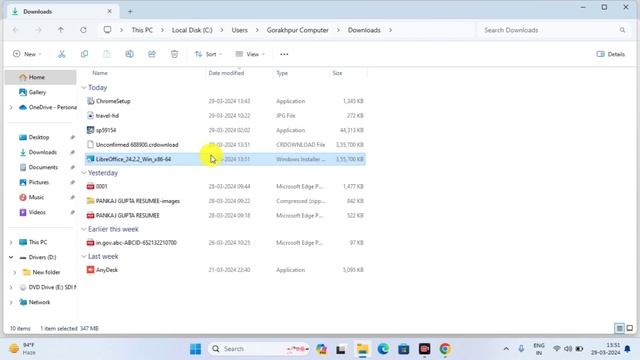Screen dimensions: 640x360
Task: Click File Explorer taskbar icon
Action: coord(362,349)
